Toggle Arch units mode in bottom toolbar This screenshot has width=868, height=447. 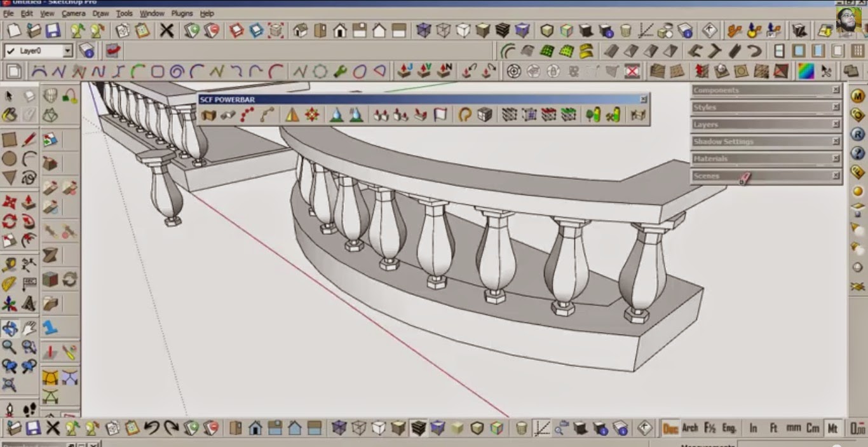point(690,429)
